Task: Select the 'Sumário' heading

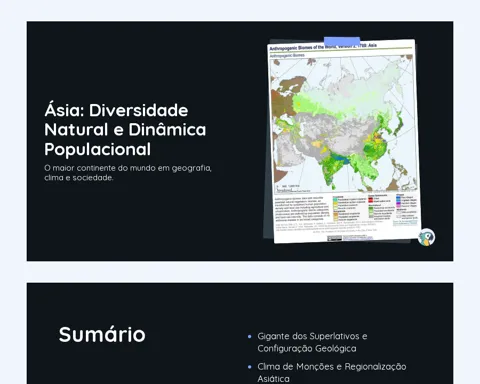Action: 102,334
